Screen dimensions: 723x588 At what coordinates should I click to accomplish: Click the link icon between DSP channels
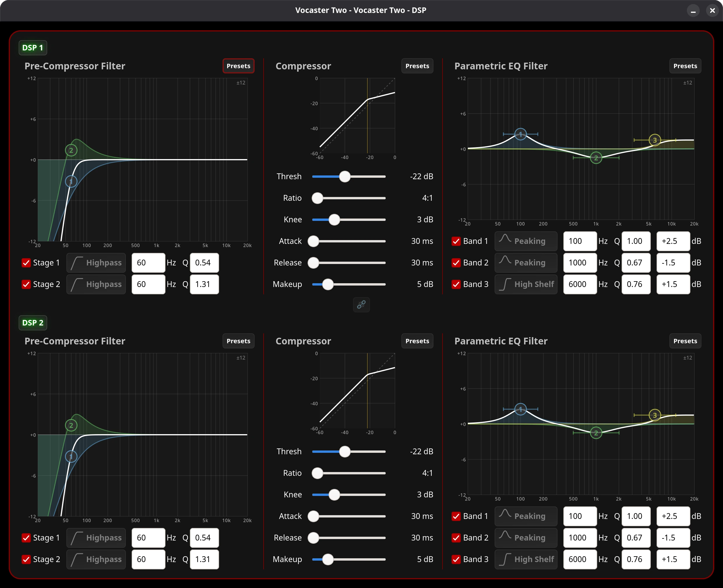point(361,304)
